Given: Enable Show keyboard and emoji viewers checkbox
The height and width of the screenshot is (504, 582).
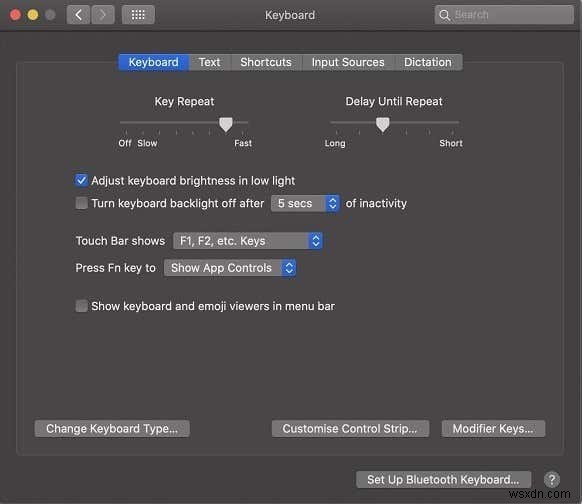Looking at the screenshot, I should 81,306.
